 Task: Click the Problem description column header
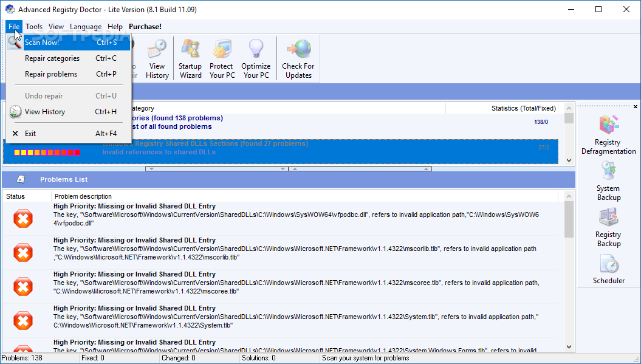pos(304,196)
